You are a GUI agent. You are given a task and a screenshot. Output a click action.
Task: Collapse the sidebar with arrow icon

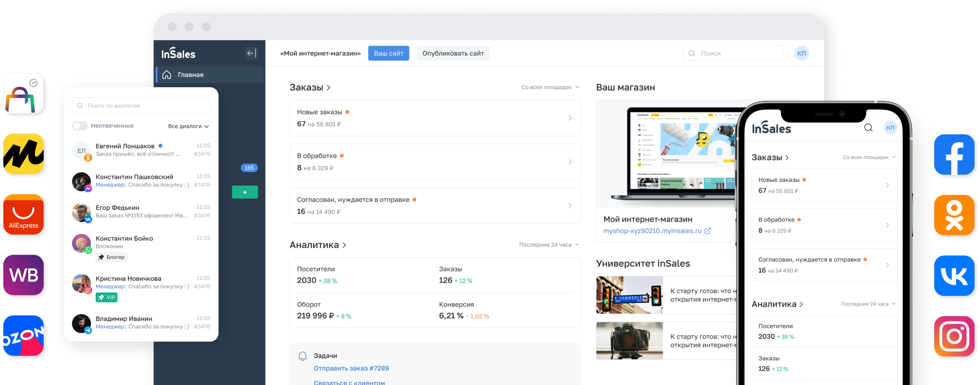pos(251,53)
